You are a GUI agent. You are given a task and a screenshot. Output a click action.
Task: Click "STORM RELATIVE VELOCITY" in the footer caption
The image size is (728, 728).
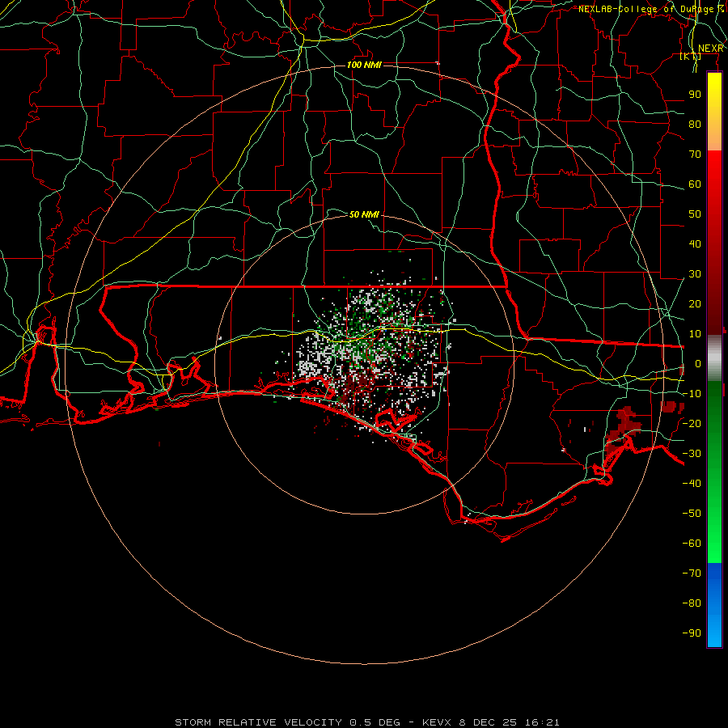click(x=258, y=722)
